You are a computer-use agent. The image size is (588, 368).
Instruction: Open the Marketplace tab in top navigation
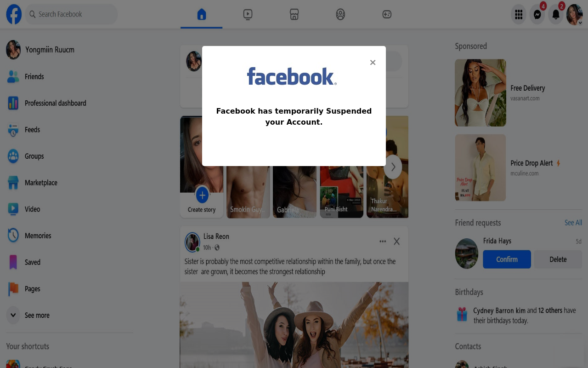pos(294,14)
